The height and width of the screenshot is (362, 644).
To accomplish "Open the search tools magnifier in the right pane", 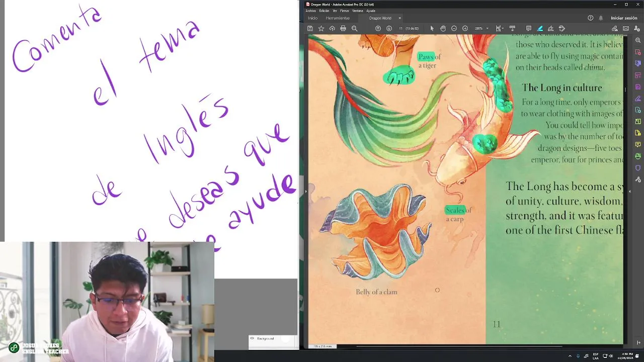I will (638, 40).
